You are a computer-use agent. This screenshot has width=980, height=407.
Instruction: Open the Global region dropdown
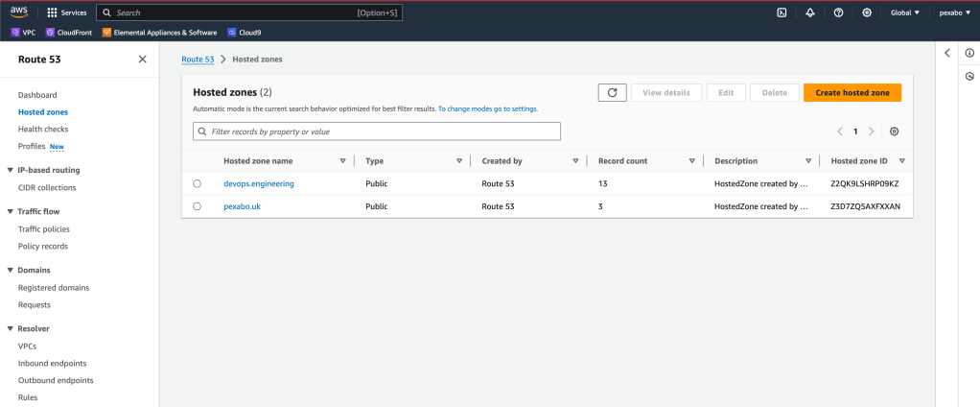click(905, 12)
